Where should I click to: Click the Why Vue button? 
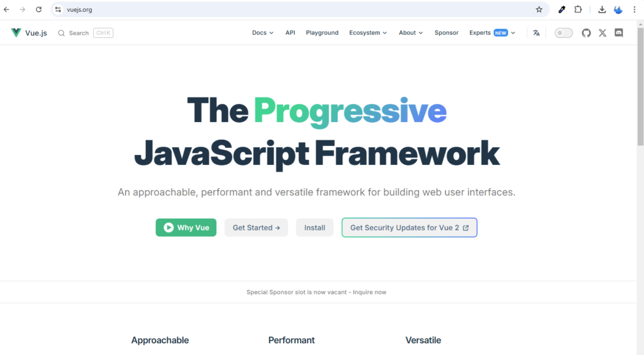point(186,228)
